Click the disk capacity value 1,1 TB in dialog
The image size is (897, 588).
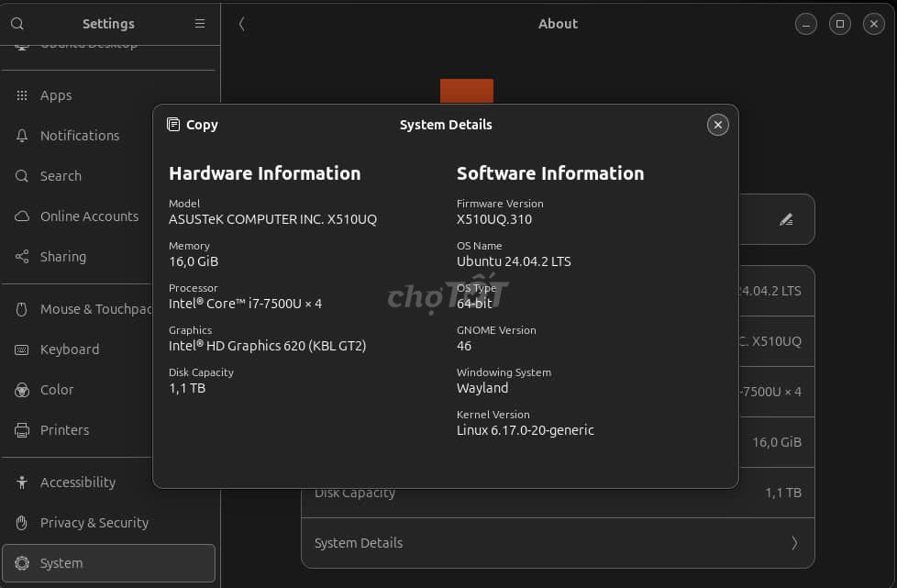point(187,388)
